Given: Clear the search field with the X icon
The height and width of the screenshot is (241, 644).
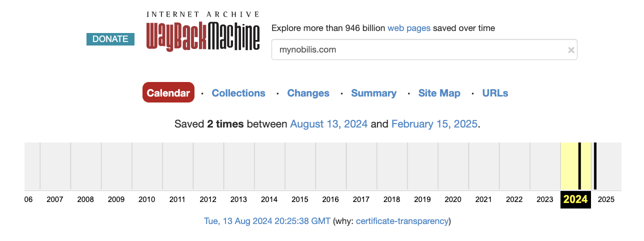Looking at the screenshot, I should click(571, 50).
